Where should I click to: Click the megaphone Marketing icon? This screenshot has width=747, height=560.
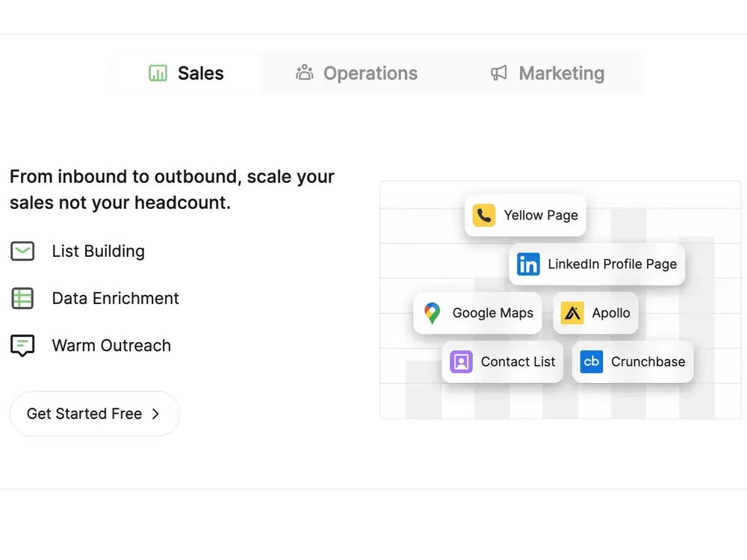click(499, 73)
